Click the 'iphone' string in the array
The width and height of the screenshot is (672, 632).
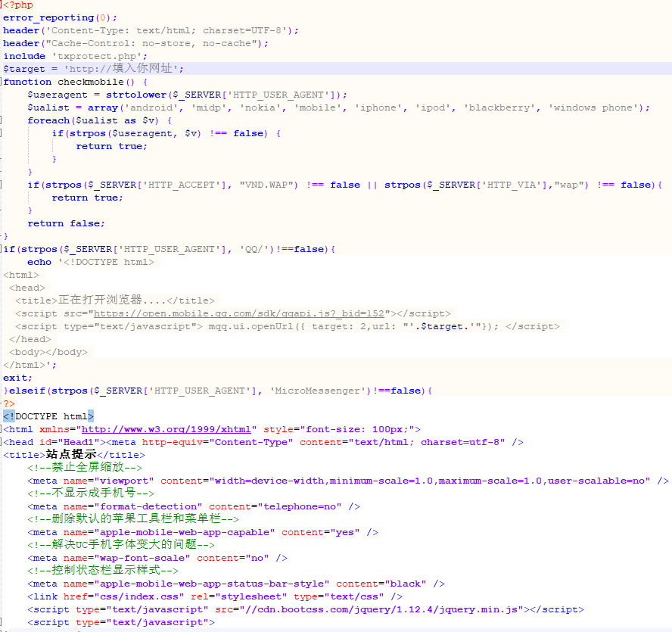coord(378,108)
